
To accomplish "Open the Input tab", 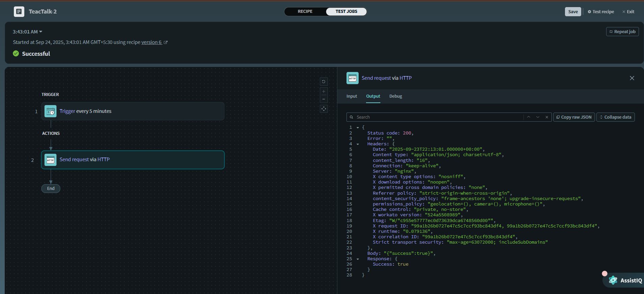I will 352,96.
